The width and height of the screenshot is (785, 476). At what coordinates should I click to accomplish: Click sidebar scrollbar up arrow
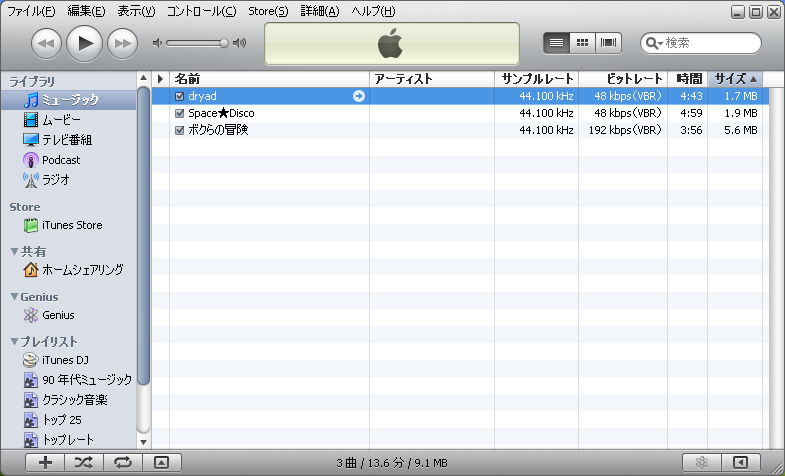pyautogui.click(x=144, y=78)
